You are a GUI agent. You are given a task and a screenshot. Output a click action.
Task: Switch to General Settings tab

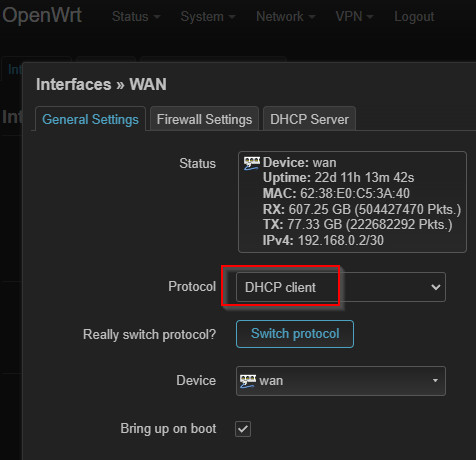click(90, 119)
